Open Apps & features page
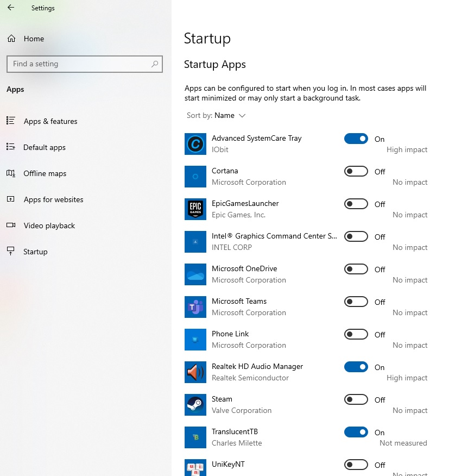455x476 pixels. 50,121
